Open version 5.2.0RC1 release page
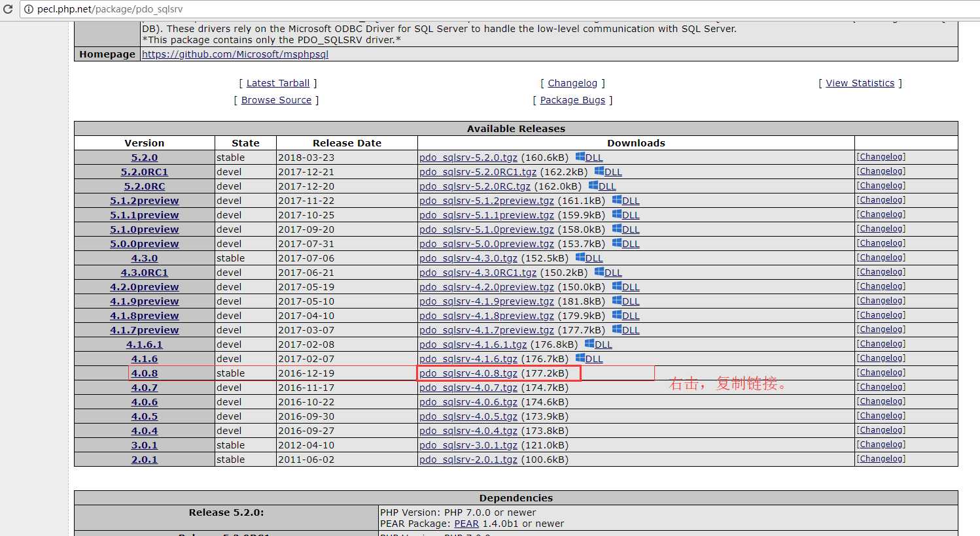Image resolution: width=980 pixels, height=536 pixels. click(145, 172)
